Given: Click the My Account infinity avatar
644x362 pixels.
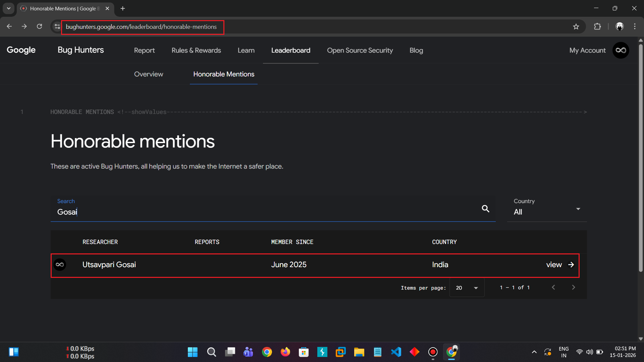Looking at the screenshot, I should pyautogui.click(x=621, y=50).
